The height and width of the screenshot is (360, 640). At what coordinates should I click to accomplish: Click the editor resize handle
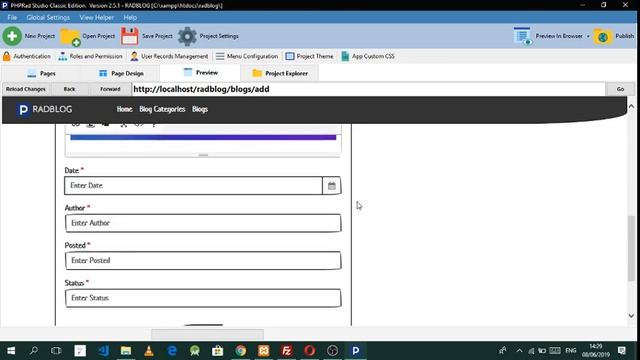[203, 155]
